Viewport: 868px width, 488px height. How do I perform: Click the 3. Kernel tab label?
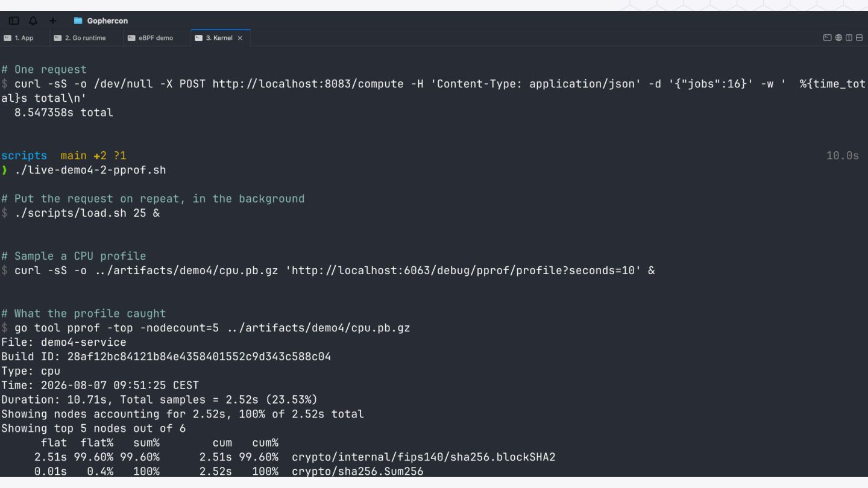(219, 38)
